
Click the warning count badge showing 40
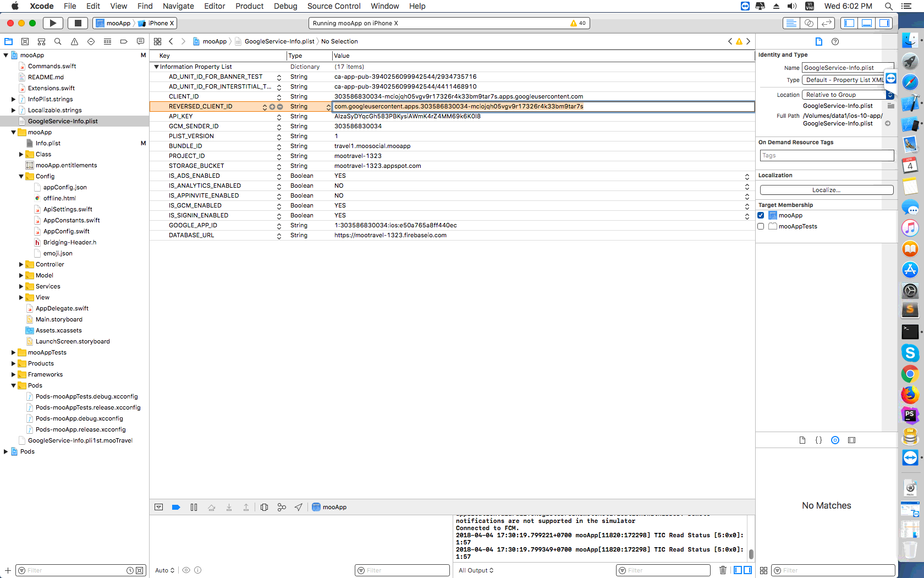578,23
